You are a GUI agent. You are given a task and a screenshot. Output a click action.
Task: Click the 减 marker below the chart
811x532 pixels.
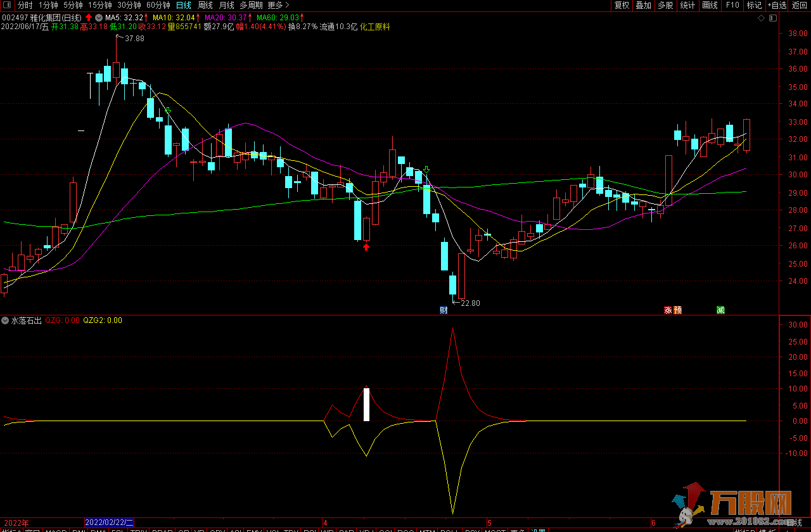pyautogui.click(x=720, y=310)
